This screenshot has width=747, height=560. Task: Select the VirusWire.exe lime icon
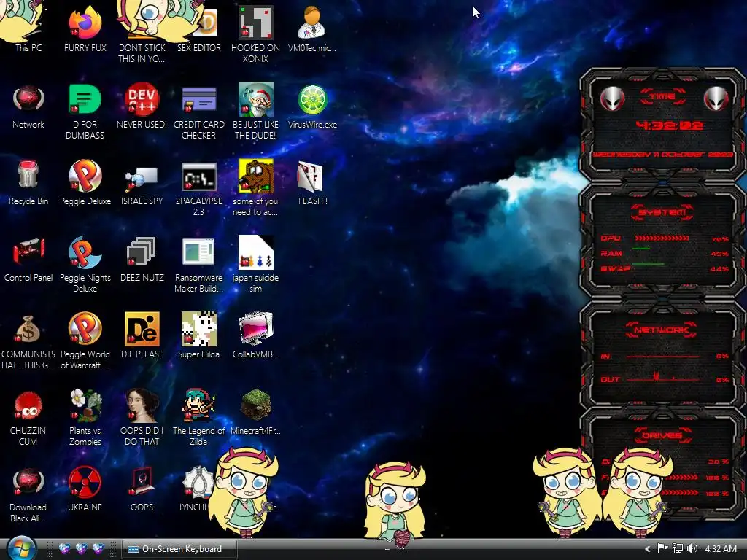312,106
